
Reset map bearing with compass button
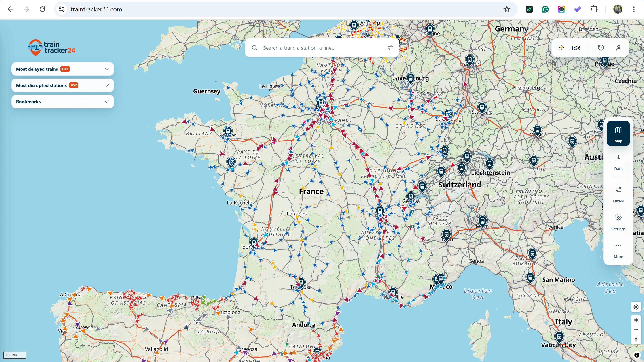point(636,339)
